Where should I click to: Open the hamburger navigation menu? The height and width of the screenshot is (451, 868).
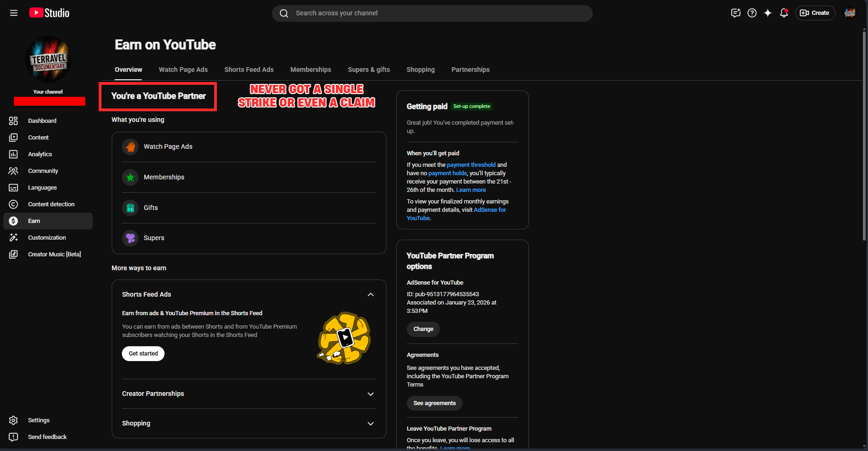[14, 13]
